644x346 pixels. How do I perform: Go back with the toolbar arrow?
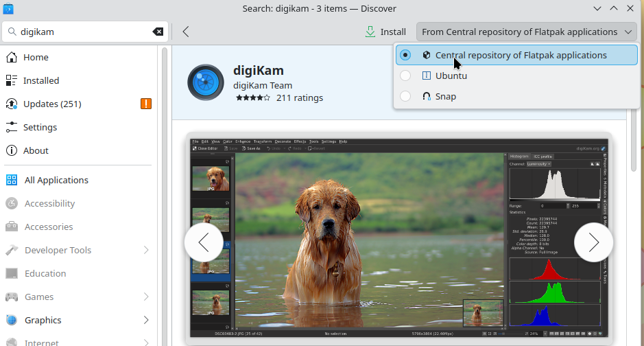[186, 32]
